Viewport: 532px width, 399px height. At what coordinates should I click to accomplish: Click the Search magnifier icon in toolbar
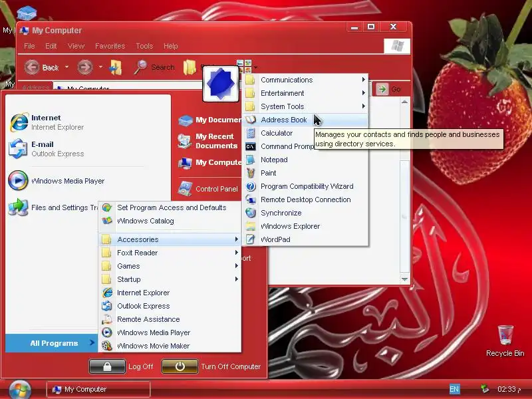[140, 67]
